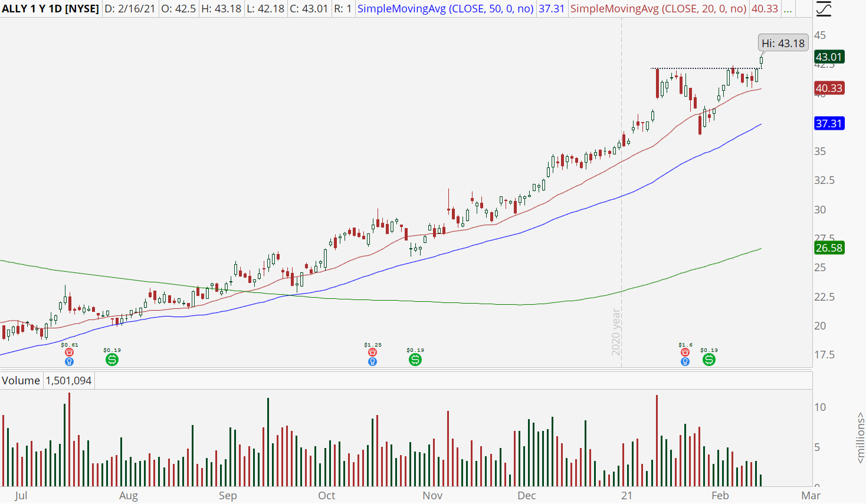Click the 'Oct' label on the time axis

point(327,496)
